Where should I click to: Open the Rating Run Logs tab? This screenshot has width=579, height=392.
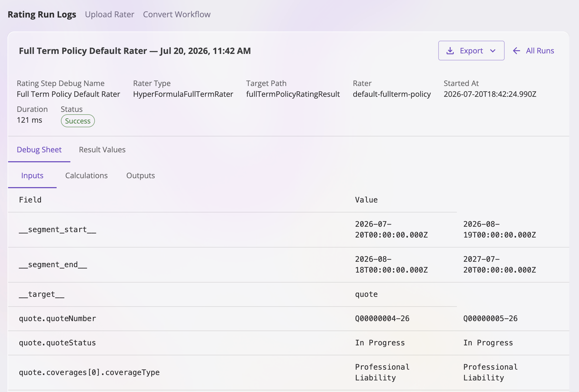coord(42,14)
